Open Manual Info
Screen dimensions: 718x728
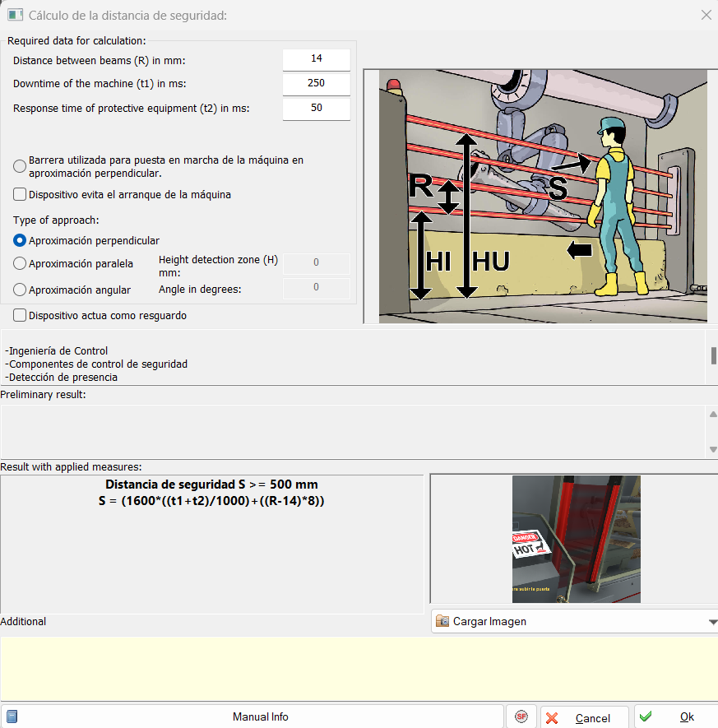click(x=252, y=716)
